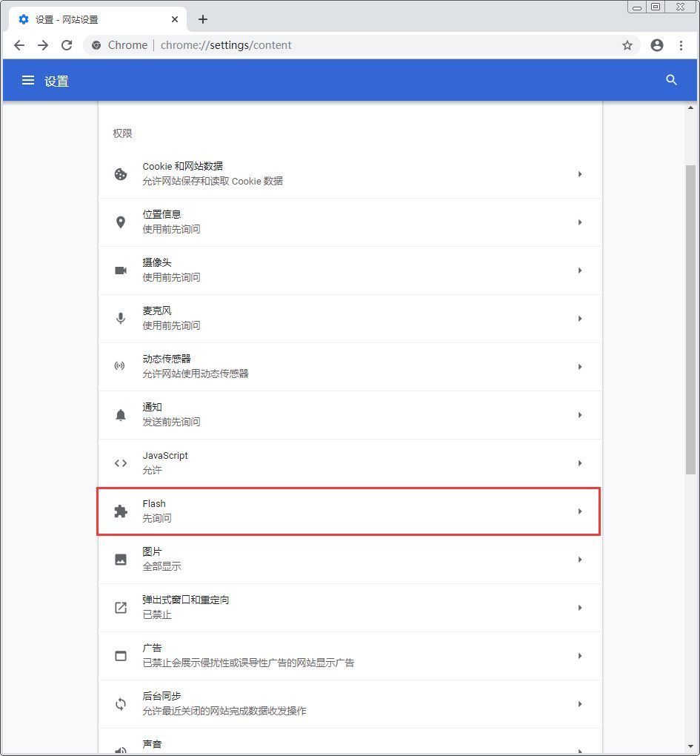Screen dimensions: 700x756
Task: Expand the 位置信息 row arrow
Action: [x=579, y=222]
